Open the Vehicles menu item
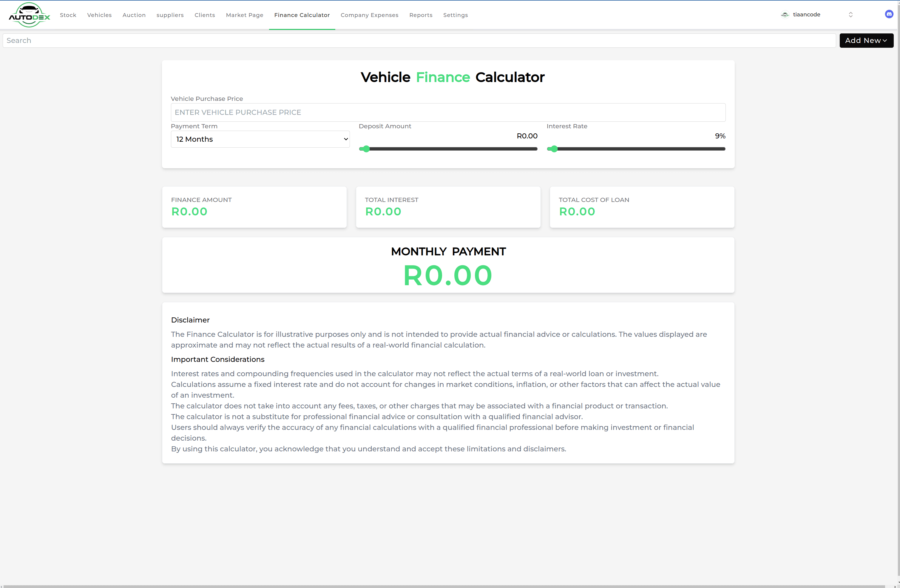900x588 pixels. pos(99,15)
